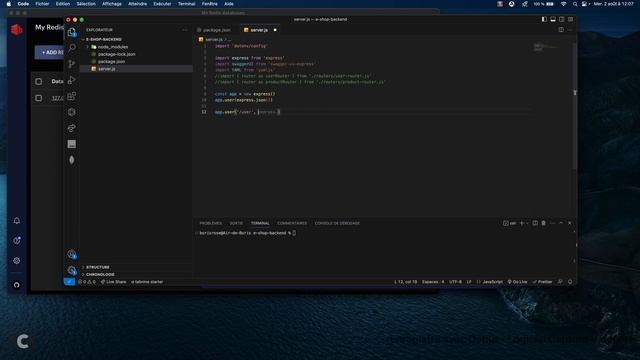Check the database header checkbox in Redis

(x=39, y=82)
